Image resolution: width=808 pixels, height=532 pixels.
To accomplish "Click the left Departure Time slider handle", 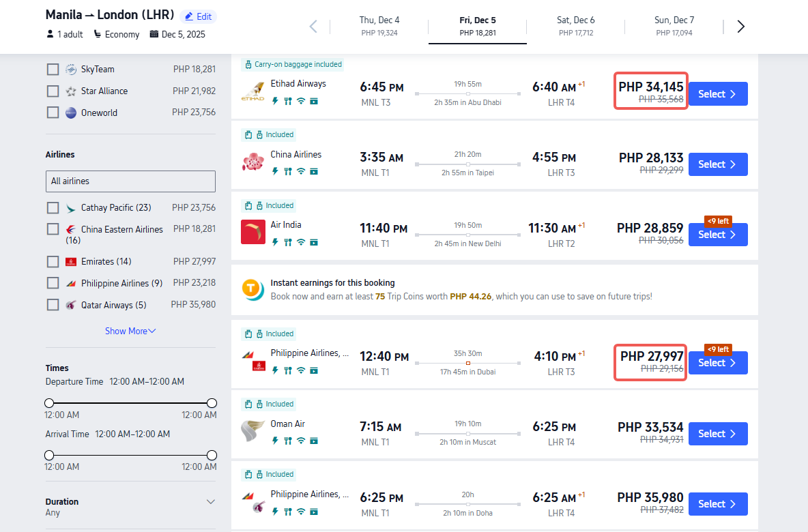I will point(49,403).
